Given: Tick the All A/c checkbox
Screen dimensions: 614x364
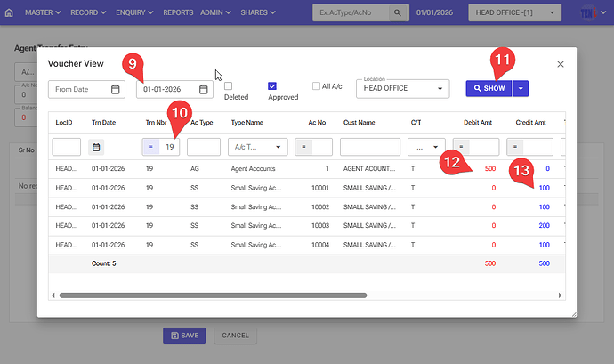Looking at the screenshot, I should coord(316,86).
